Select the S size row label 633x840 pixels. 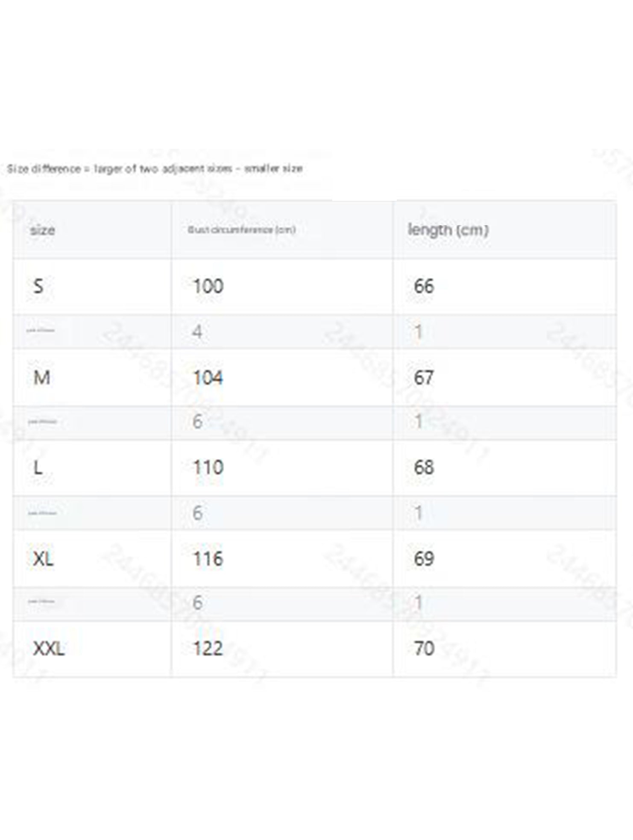pyautogui.click(x=38, y=286)
